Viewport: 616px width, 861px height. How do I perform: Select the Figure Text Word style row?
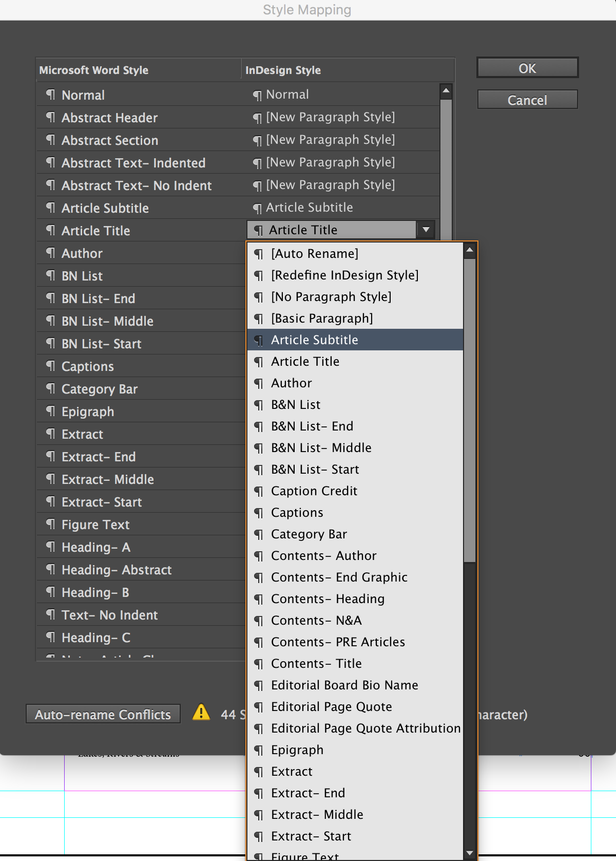click(141, 524)
